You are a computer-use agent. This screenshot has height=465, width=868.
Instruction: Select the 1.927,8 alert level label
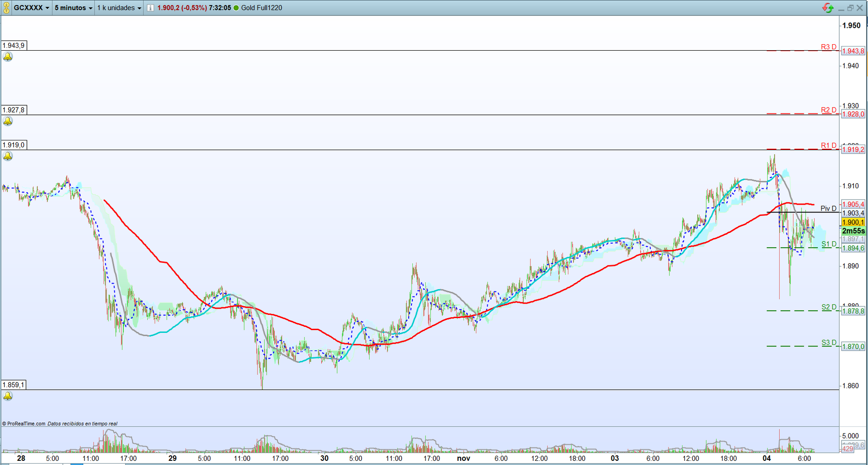click(x=14, y=110)
